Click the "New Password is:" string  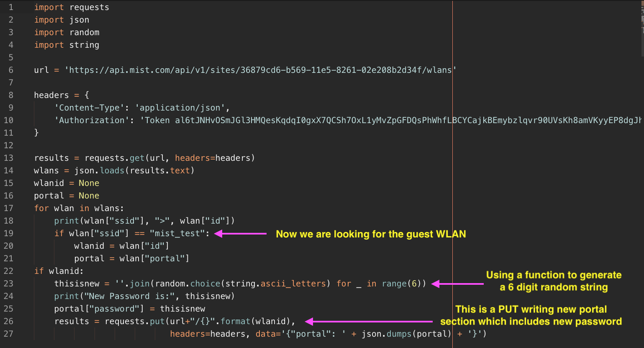point(129,296)
